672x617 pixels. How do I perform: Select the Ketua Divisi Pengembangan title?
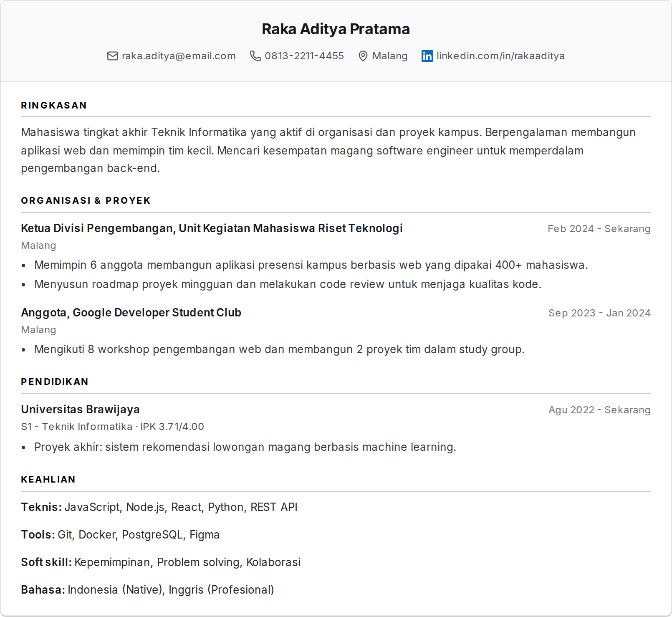pyautogui.click(x=212, y=228)
